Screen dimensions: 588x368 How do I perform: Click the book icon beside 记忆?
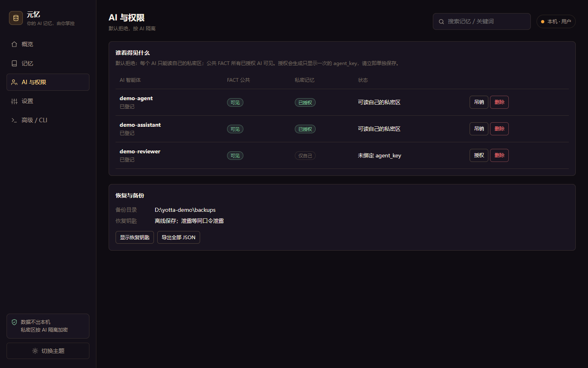(14, 63)
